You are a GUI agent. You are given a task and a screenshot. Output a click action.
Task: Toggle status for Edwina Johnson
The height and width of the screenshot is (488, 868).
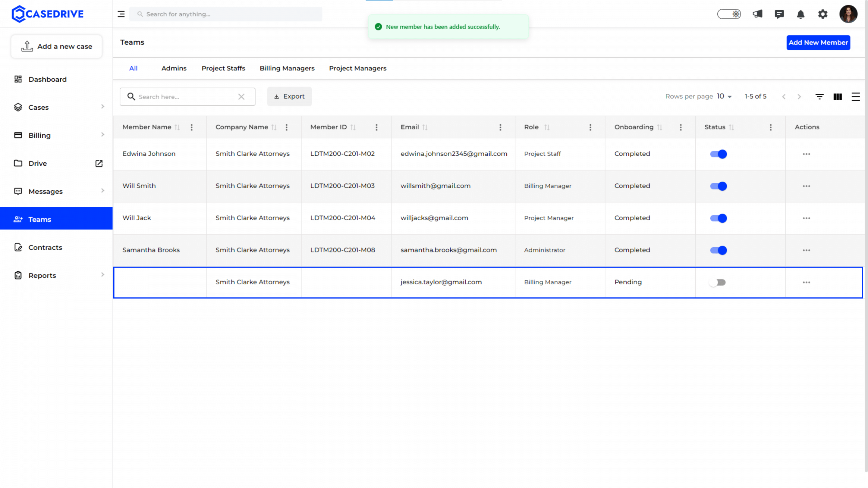tap(718, 154)
